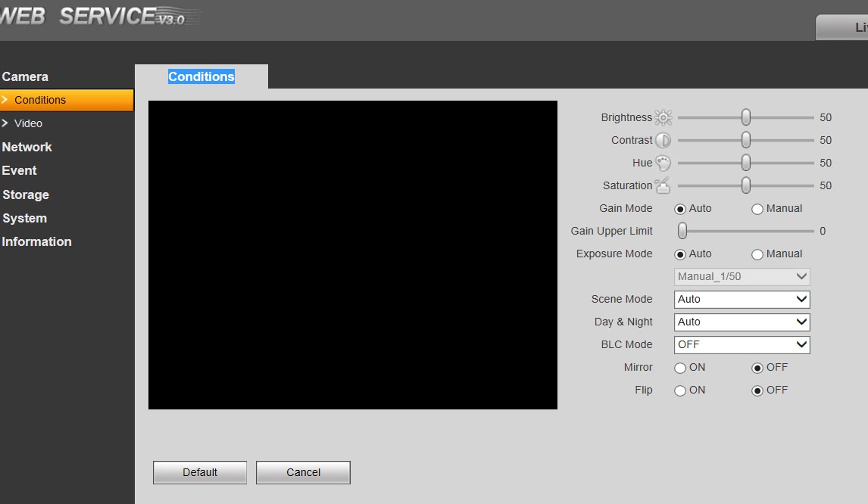This screenshot has height=504, width=868.
Task: Go to the Storage menu
Action: (x=25, y=194)
